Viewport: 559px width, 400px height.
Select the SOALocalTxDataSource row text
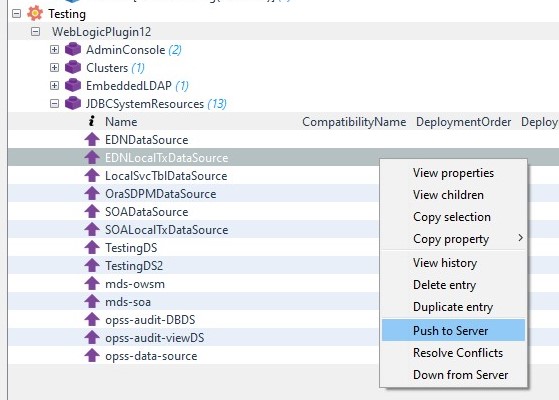tap(166, 230)
